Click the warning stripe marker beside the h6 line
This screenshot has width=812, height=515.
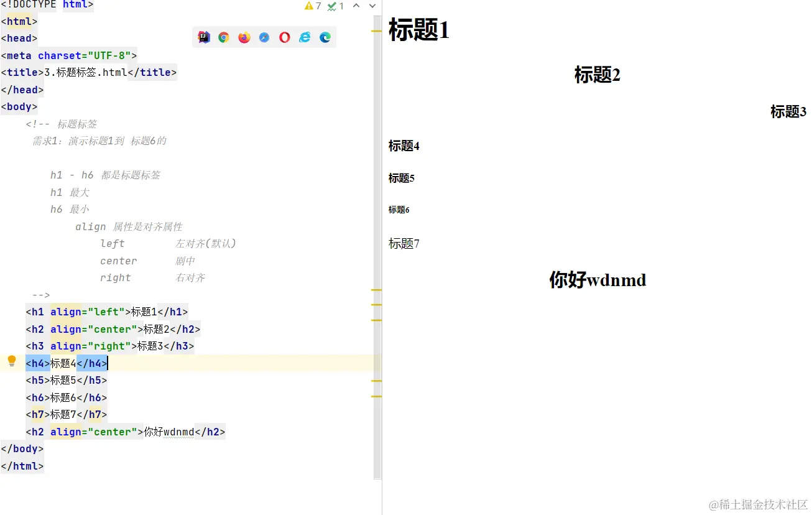point(376,396)
